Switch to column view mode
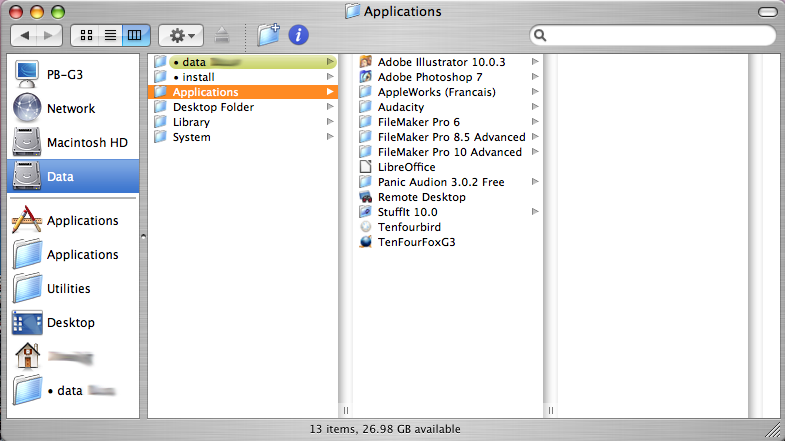The image size is (785, 441). point(135,35)
